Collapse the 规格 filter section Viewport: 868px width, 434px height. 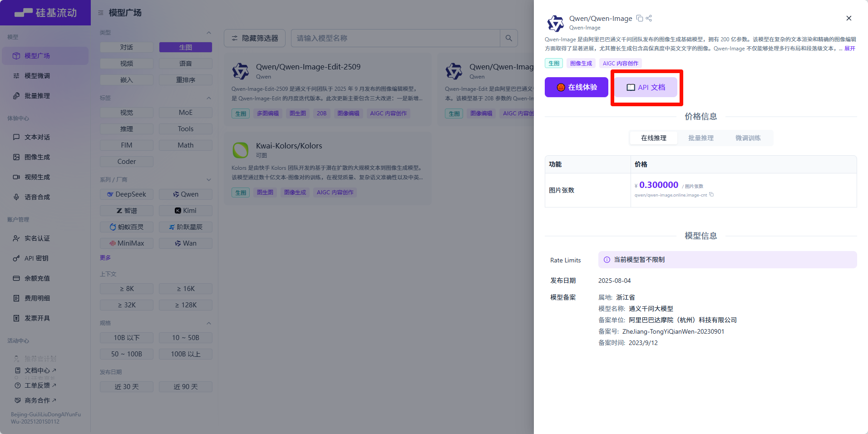(x=209, y=323)
